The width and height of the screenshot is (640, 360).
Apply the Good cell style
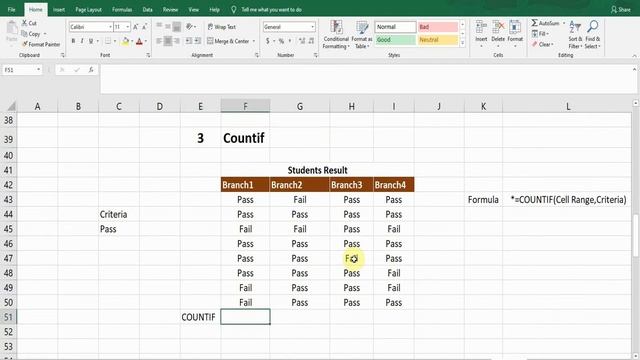tap(395, 40)
